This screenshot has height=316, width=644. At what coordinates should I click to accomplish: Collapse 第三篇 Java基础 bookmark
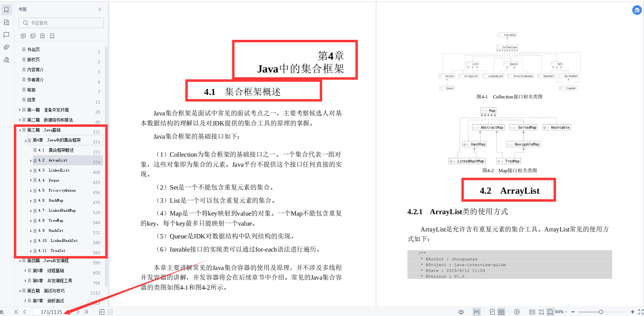coord(20,130)
